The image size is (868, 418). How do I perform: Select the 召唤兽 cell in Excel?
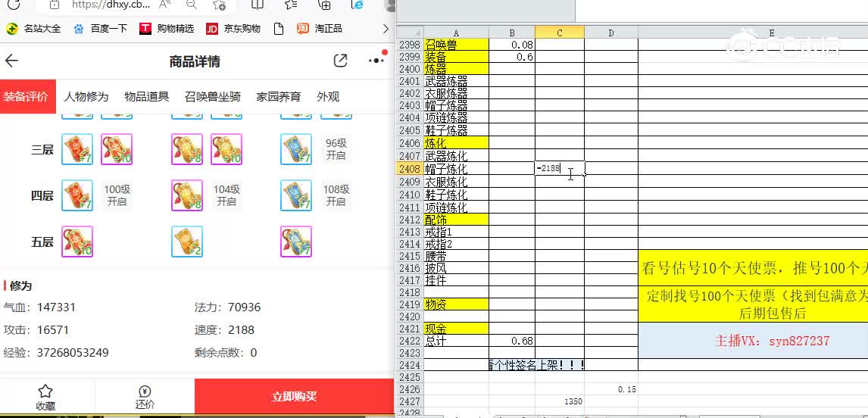[x=456, y=44]
